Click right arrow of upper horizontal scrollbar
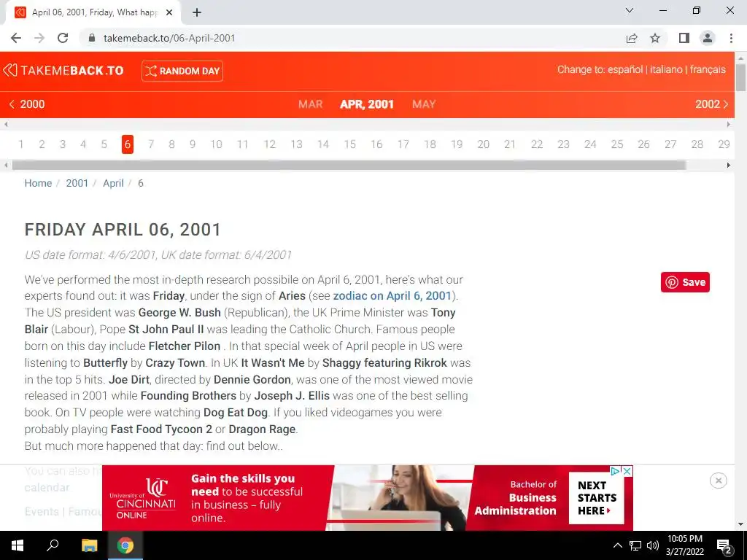747x560 pixels. [729, 124]
